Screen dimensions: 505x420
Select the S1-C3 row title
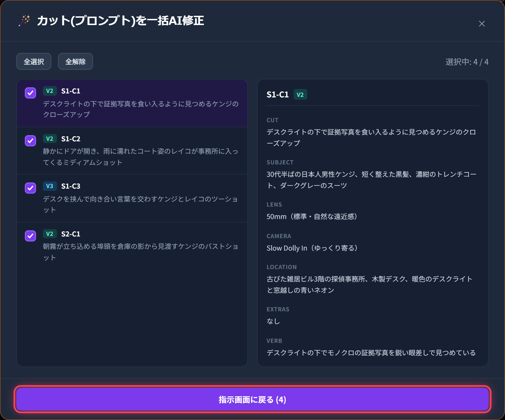click(x=71, y=186)
